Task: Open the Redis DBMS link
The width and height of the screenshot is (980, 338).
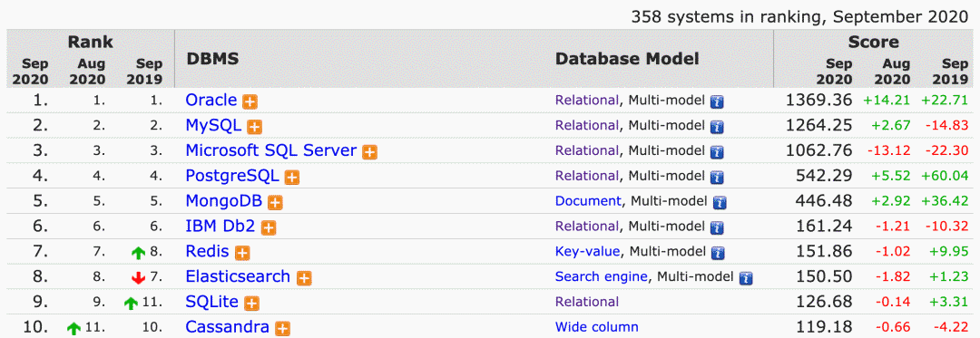Action: 207,252
